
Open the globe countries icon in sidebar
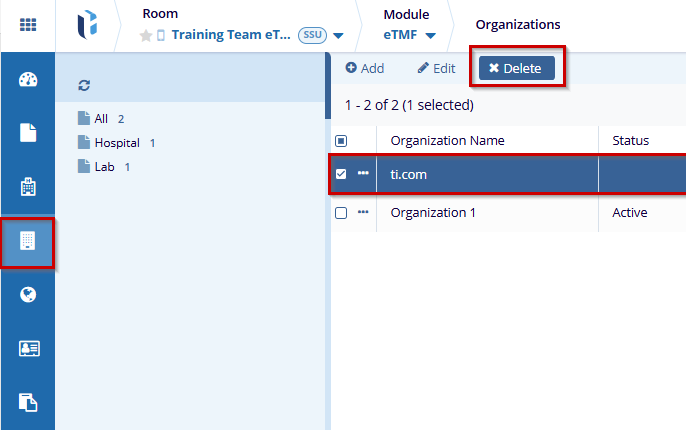pos(28,294)
